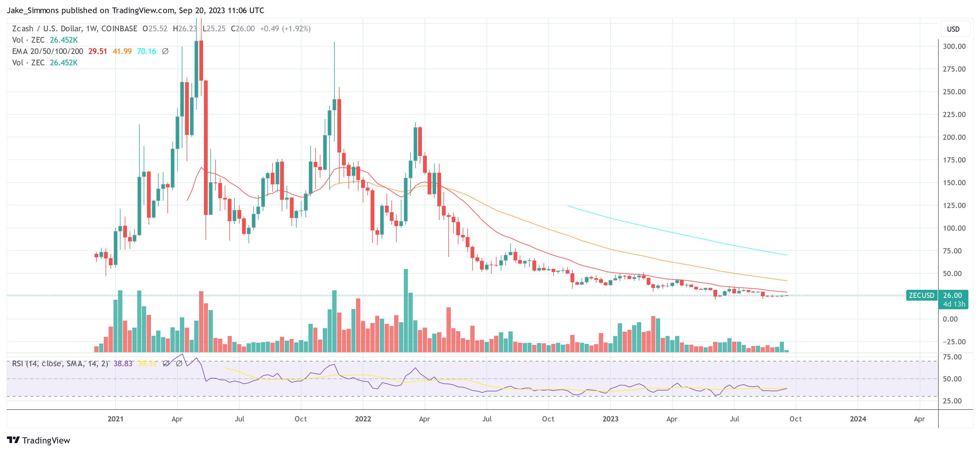Click the Oct label nearest 2024

[x=796, y=419]
